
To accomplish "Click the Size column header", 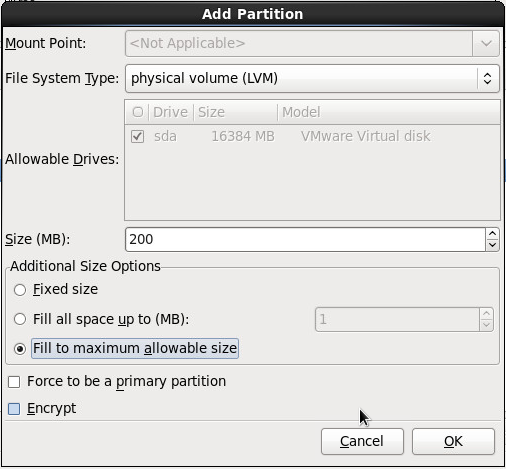I will pyautogui.click(x=235, y=112).
